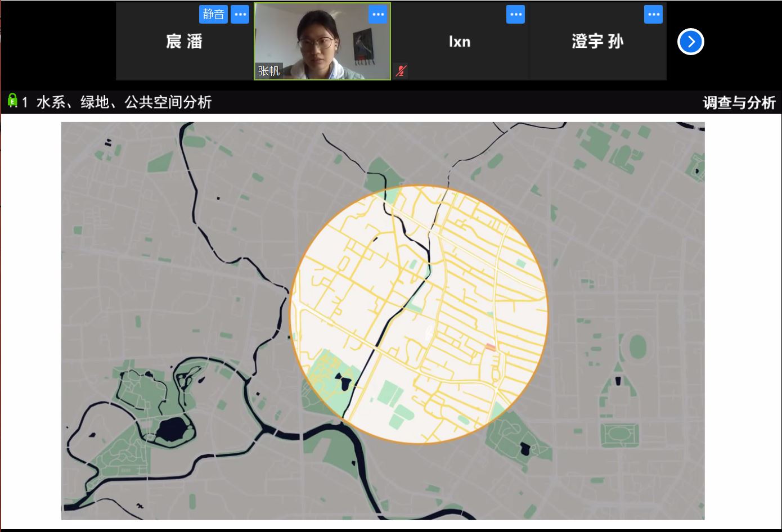Open more options on 宸潘's tile

[x=240, y=15]
